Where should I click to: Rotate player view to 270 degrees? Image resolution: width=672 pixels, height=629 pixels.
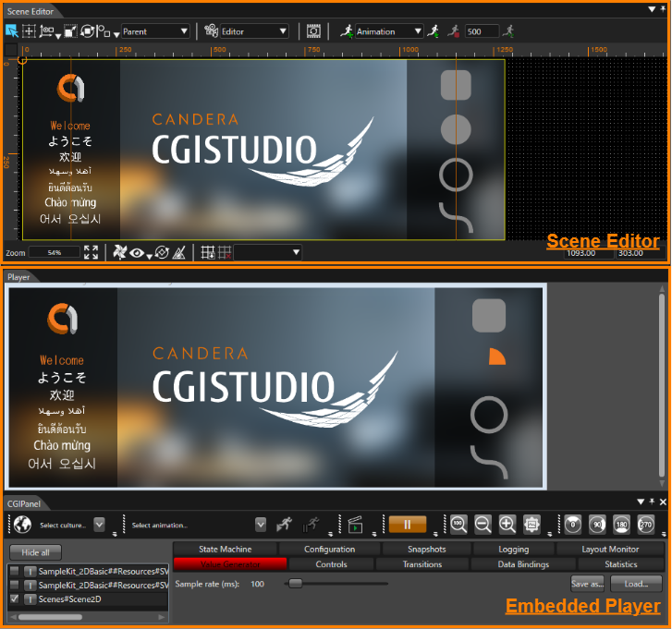click(646, 525)
